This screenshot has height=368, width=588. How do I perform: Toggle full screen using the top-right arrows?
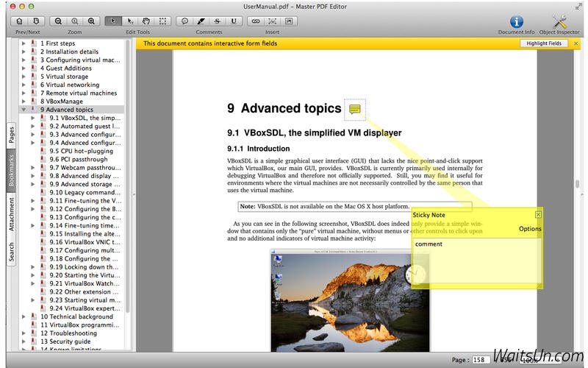[x=578, y=7]
